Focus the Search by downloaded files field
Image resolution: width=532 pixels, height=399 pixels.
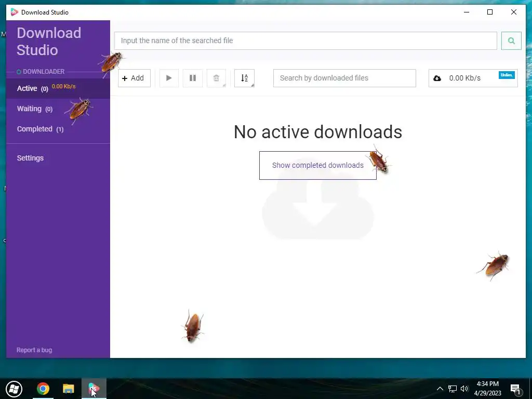344,78
